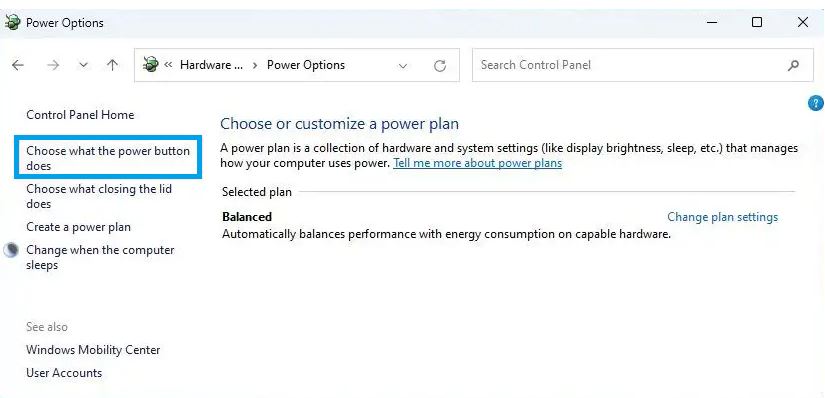The width and height of the screenshot is (825, 398).
Task: Open the Hardware breadcrumb segment
Action: pos(212,65)
